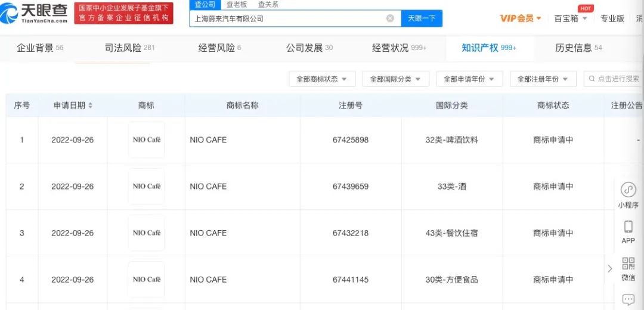Screen dimensions: 644x310
Task: Click registration number 67432218
Action: tap(351, 233)
